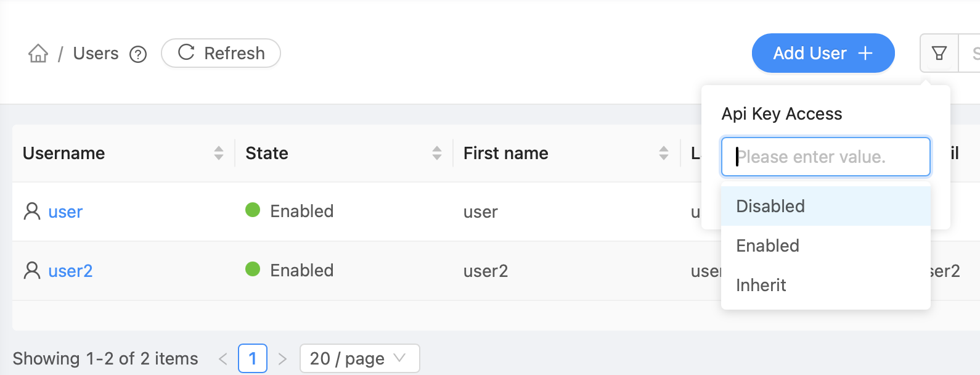This screenshot has width=980, height=375.
Task: Click the green status dot for user2
Action: pyautogui.click(x=253, y=270)
